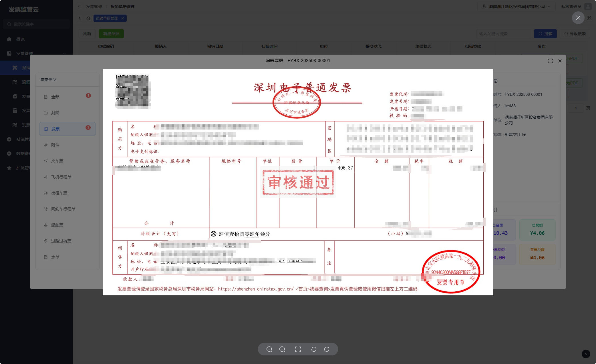Close the 编辑票据 dialog
Image resolution: width=596 pixels, height=364 pixels.
560,61
